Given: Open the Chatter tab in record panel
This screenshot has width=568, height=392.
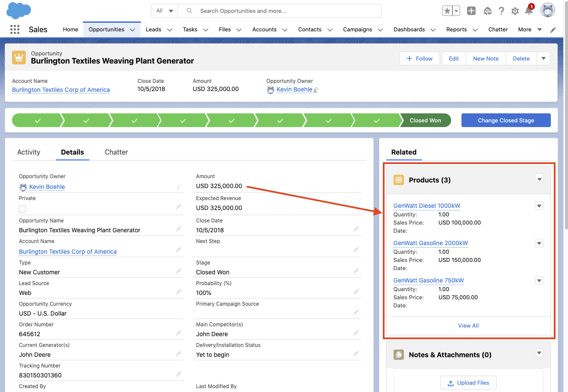Looking at the screenshot, I should pyautogui.click(x=116, y=152).
